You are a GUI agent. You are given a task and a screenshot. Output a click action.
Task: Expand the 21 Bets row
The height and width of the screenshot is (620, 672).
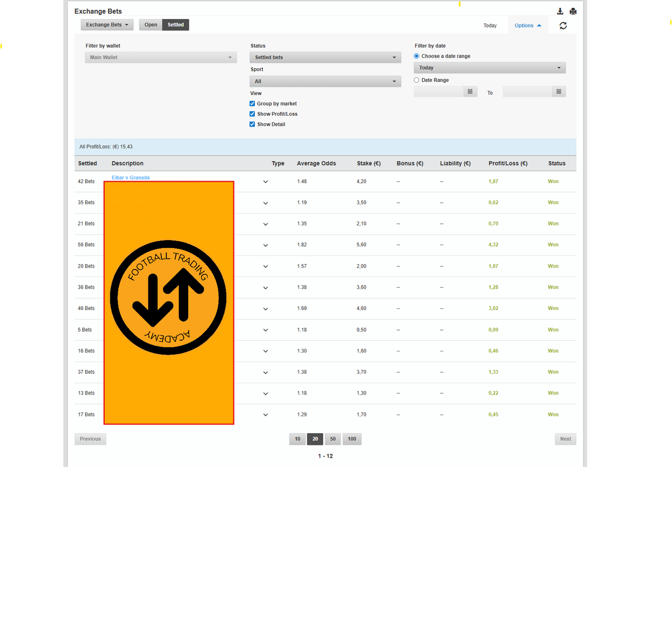click(x=265, y=224)
